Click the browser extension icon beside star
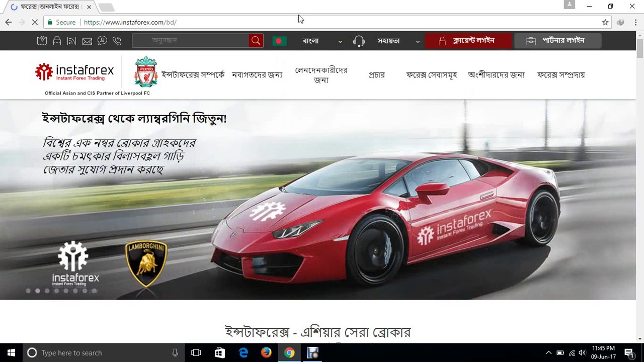The width and height of the screenshot is (644, 362). (x=620, y=22)
